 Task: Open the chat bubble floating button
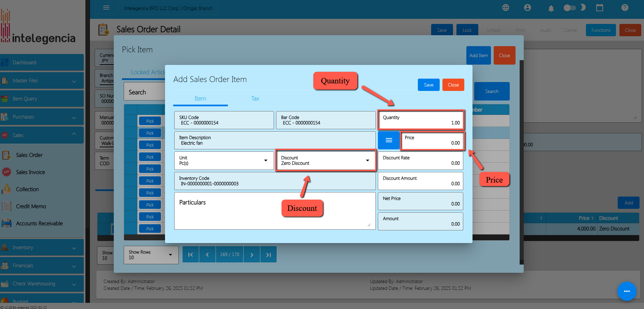tap(627, 291)
